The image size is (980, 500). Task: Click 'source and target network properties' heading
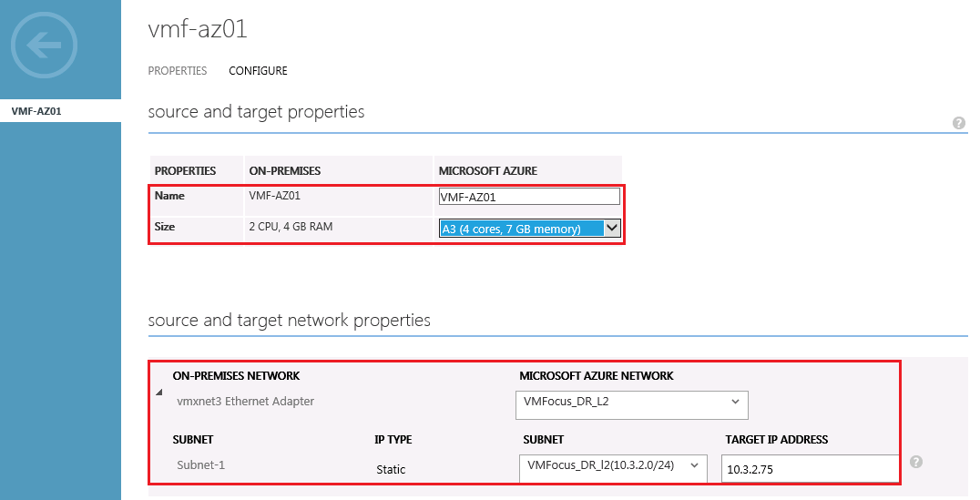[x=289, y=321]
